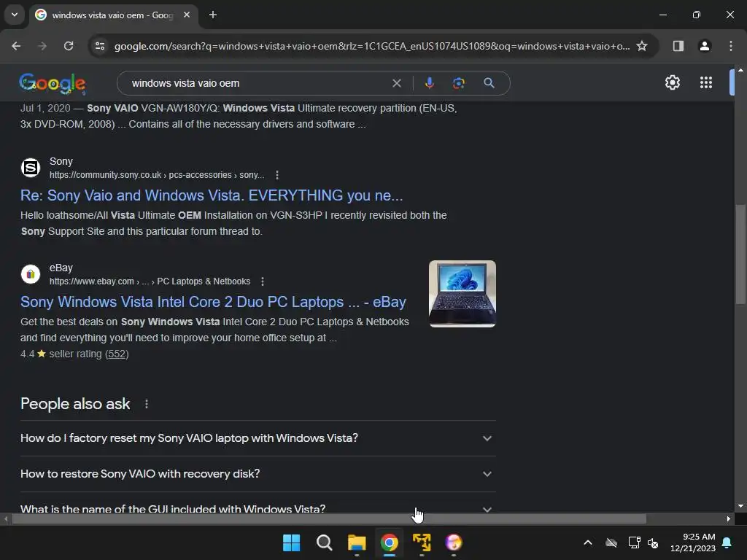Click the cloud sync tray icon
Screen dimensions: 747x560
611,542
